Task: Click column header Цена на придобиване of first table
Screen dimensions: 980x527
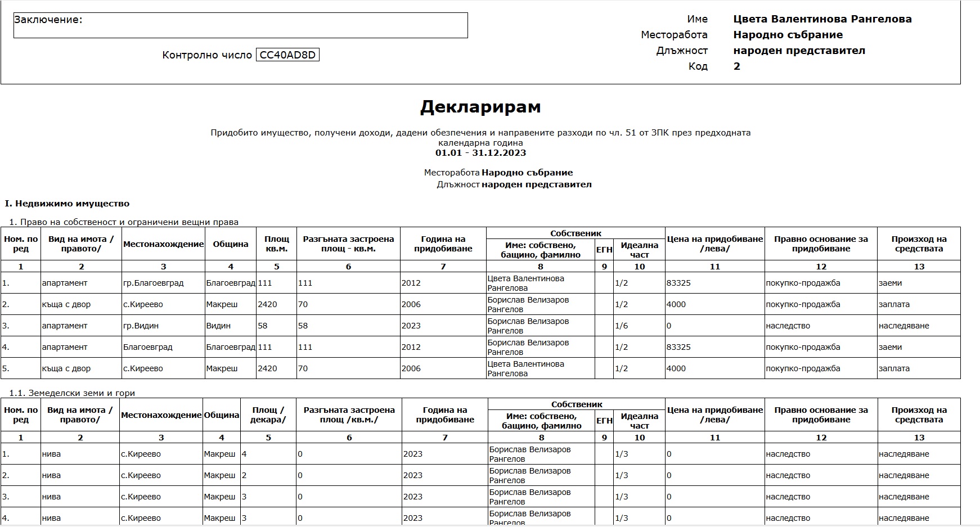Action: point(715,244)
